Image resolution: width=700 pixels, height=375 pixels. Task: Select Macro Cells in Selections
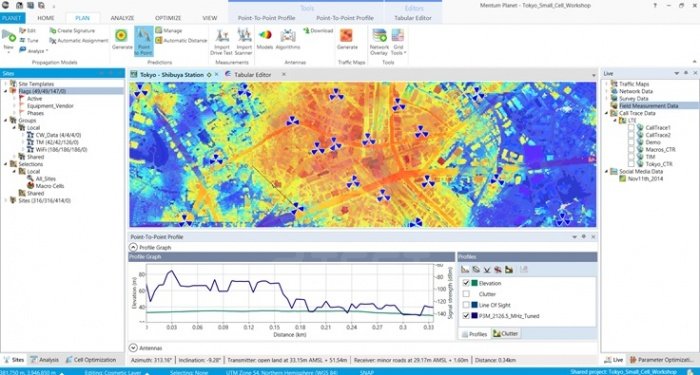pyautogui.click(x=50, y=186)
